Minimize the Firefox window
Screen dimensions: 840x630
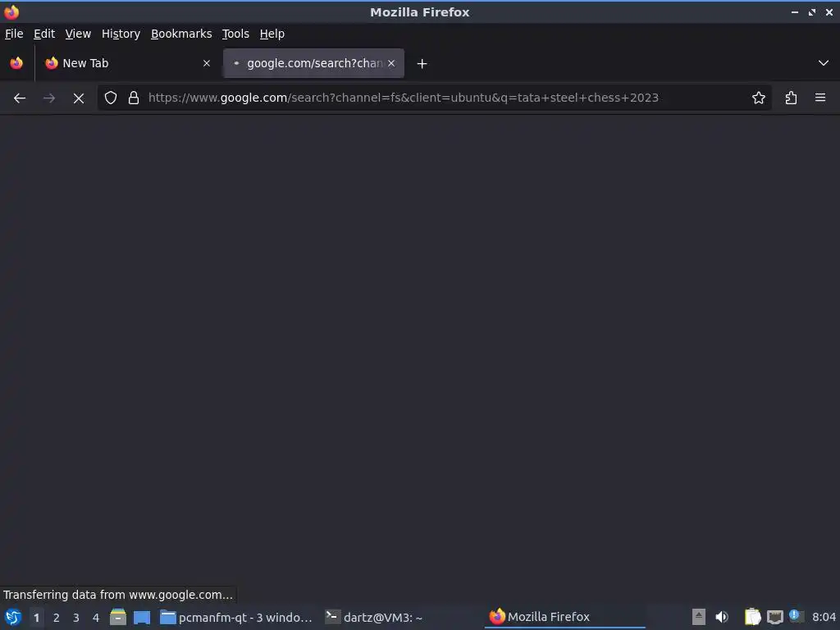coord(794,11)
